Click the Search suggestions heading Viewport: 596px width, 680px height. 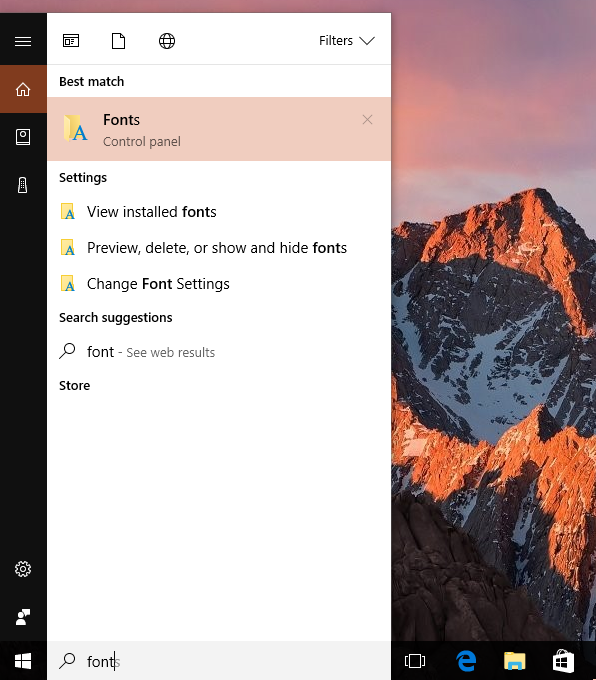pos(116,317)
